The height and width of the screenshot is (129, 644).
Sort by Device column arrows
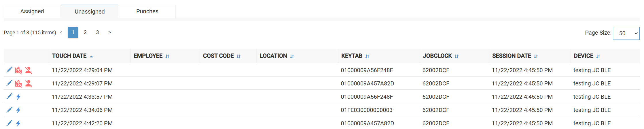(x=598, y=56)
